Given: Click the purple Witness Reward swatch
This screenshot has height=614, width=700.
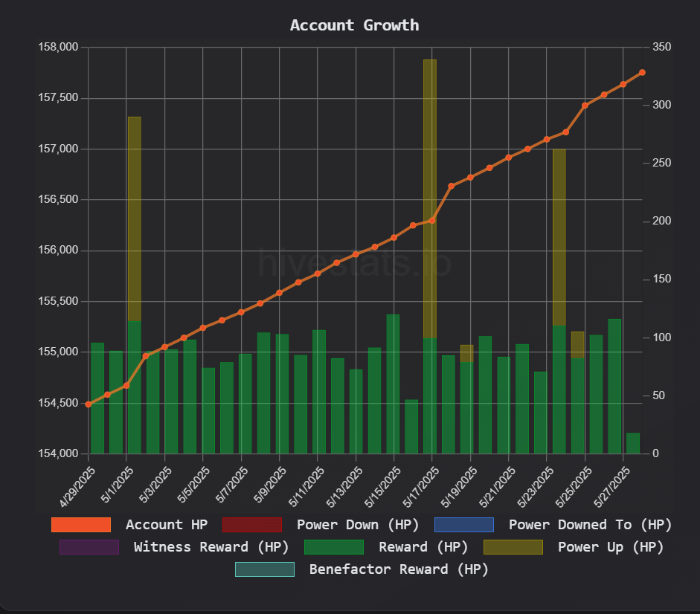Looking at the screenshot, I should [89, 547].
